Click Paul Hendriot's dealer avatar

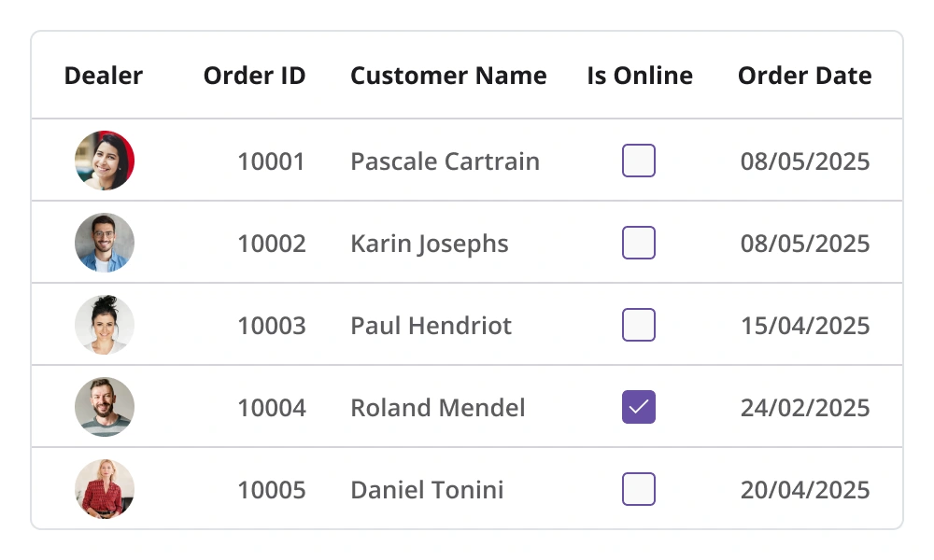pyautogui.click(x=105, y=325)
